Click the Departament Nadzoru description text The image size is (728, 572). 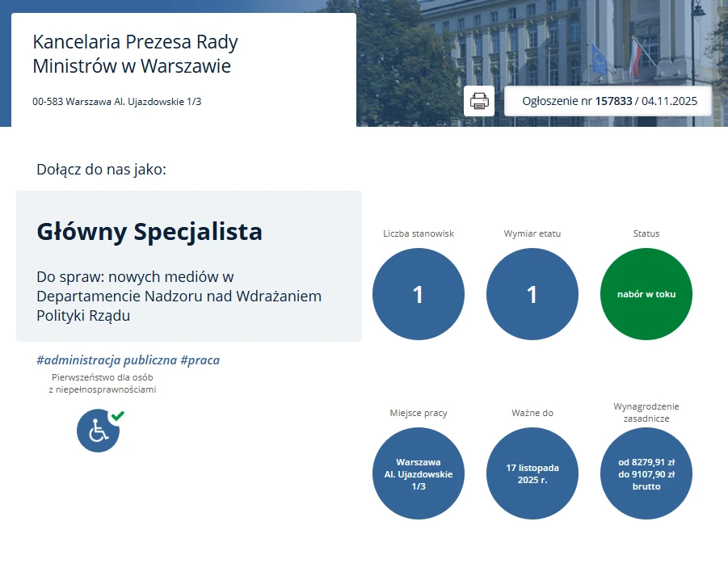tap(177, 296)
